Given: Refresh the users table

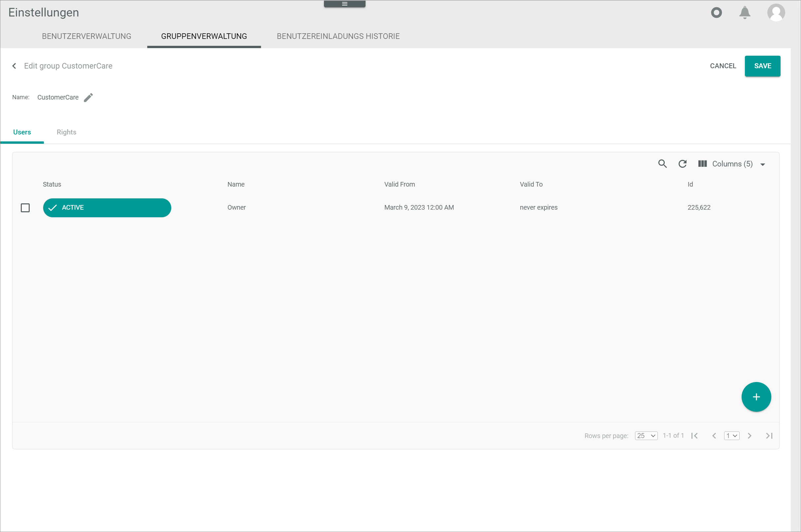Looking at the screenshot, I should click(x=683, y=164).
